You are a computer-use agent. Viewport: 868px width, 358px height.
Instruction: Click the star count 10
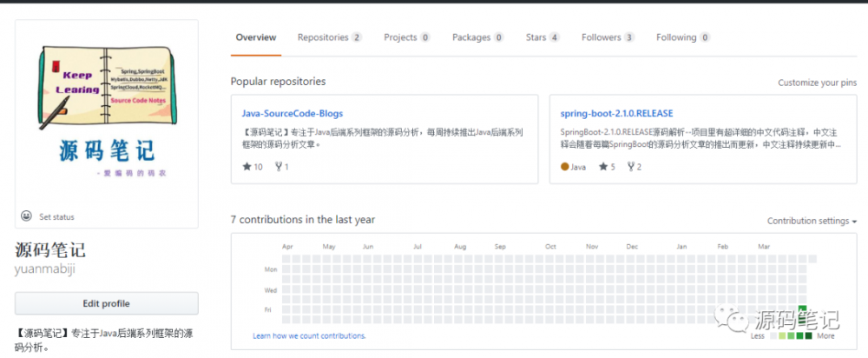click(x=258, y=167)
